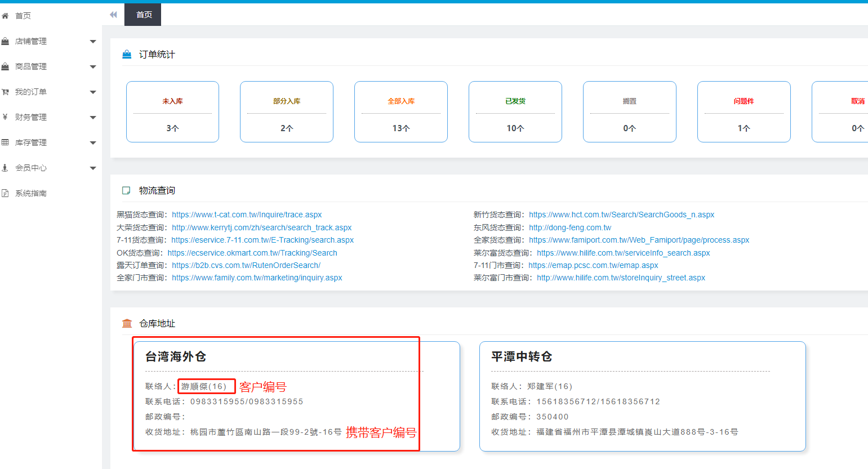This screenshot has width=868, height=469.
Task: Open the kerrytj.com tracking link
Action: (262, 227)
